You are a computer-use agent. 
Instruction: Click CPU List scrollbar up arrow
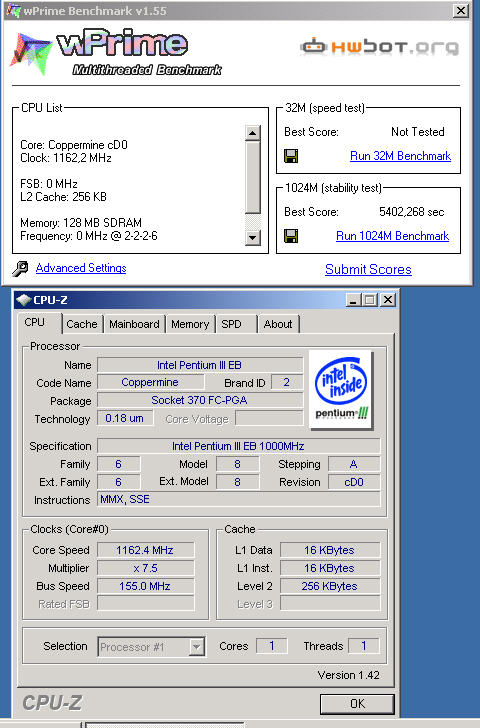coord(253,133)
